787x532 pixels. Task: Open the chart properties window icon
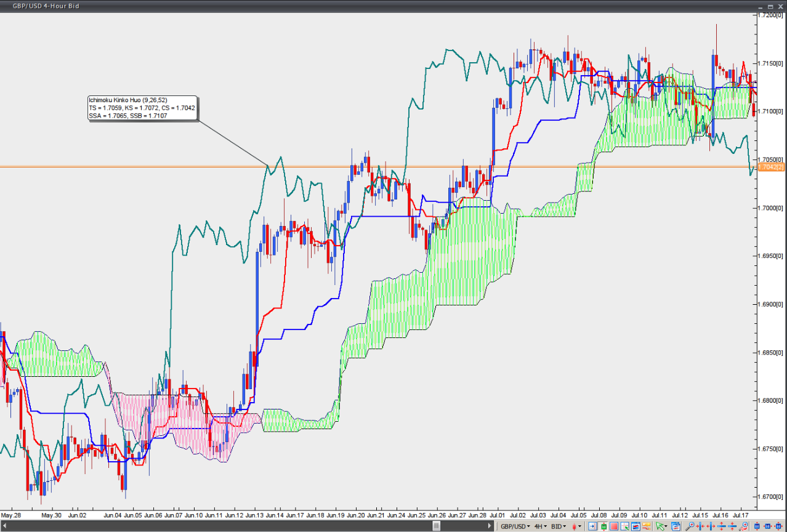click(676, 526)
